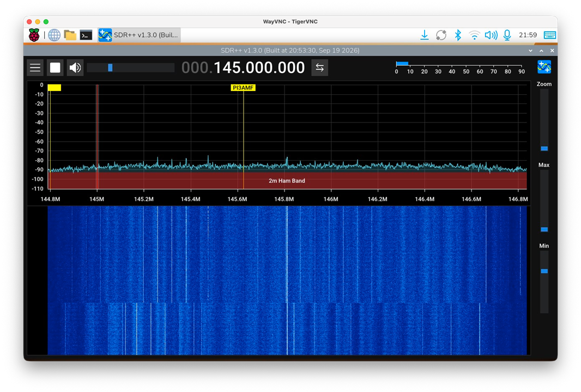The image size is (581, 392).
Task: Open the system volume tray control
Action: click(491, 35)
